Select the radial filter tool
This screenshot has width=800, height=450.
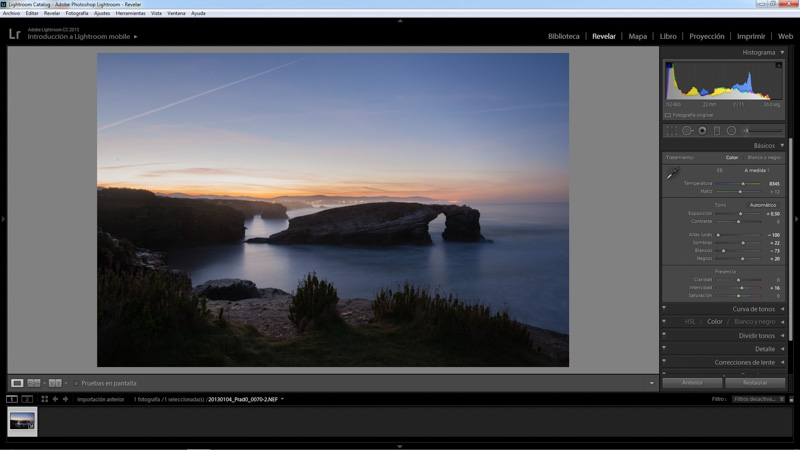point(731,131)
